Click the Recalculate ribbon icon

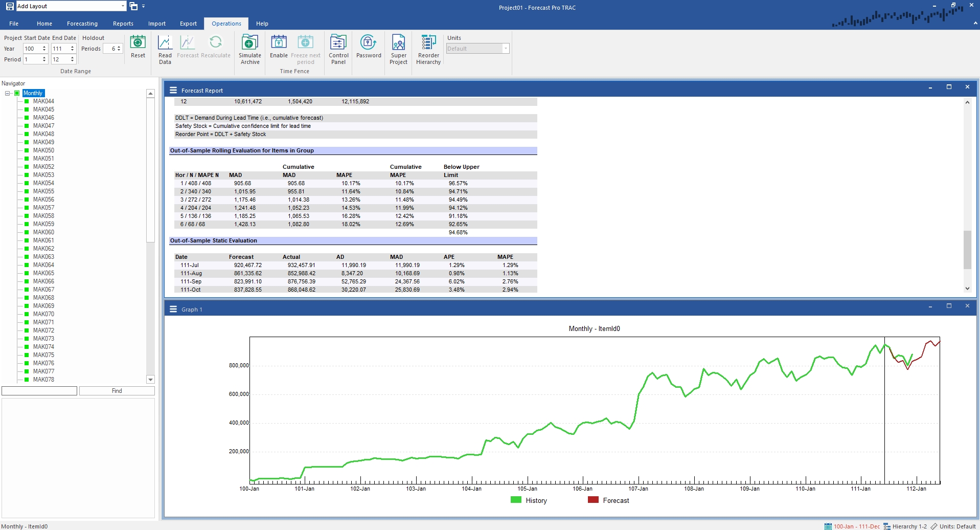pos(216,42)
